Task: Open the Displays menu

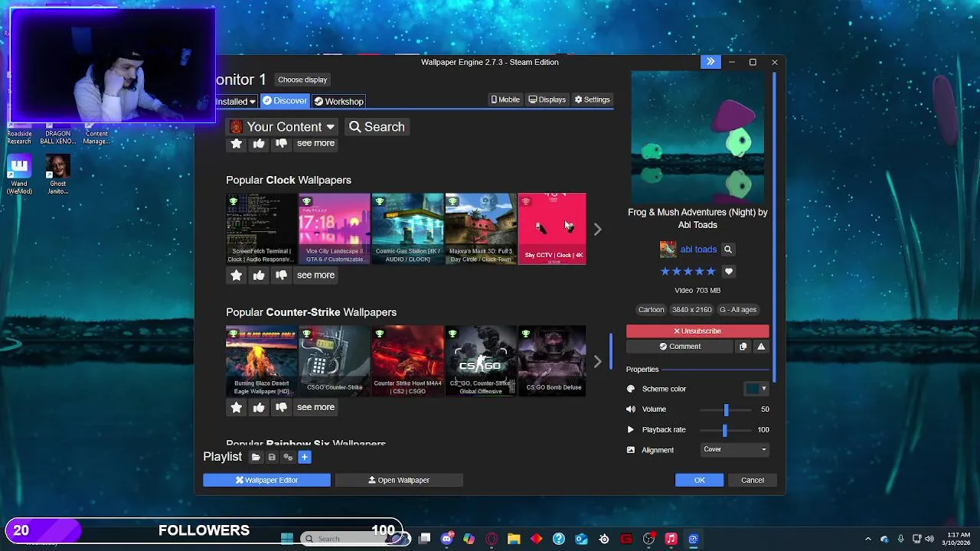Action: click(x=547, y=99)
